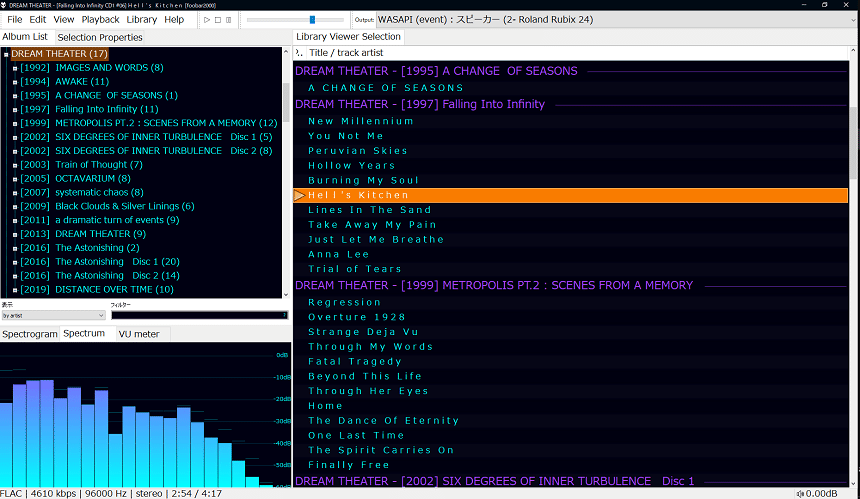Click the 'Title / track artist' column header

[346, 53]
